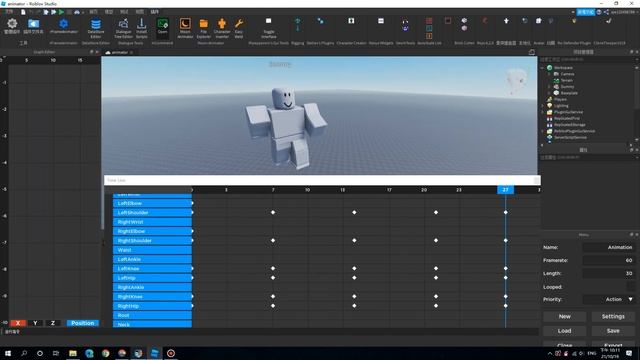Toggle the Z axis in Graph Editor
640x360 pixels.
point(53,323)
